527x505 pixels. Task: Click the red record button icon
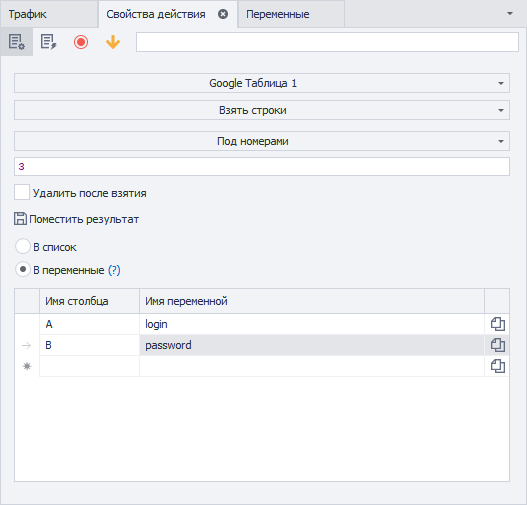[x=81, y=42]
